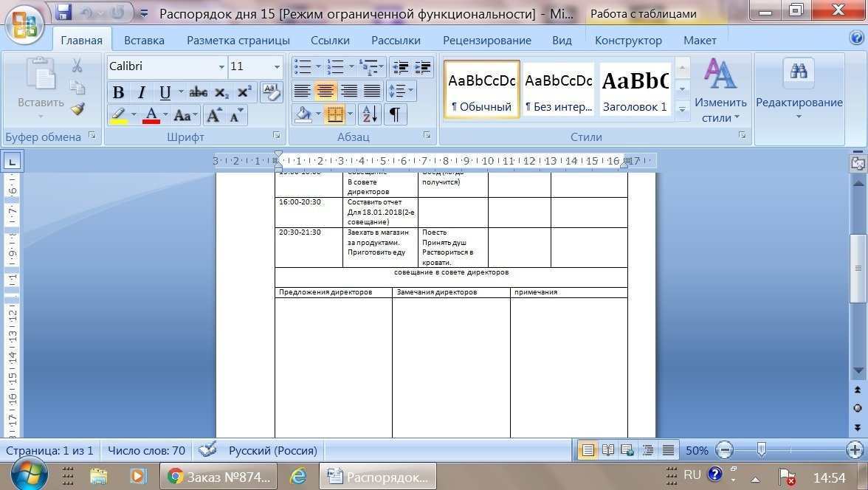Switch to the Вставка tab
Screen dimensions: 868x490
[x=144, y=41]
